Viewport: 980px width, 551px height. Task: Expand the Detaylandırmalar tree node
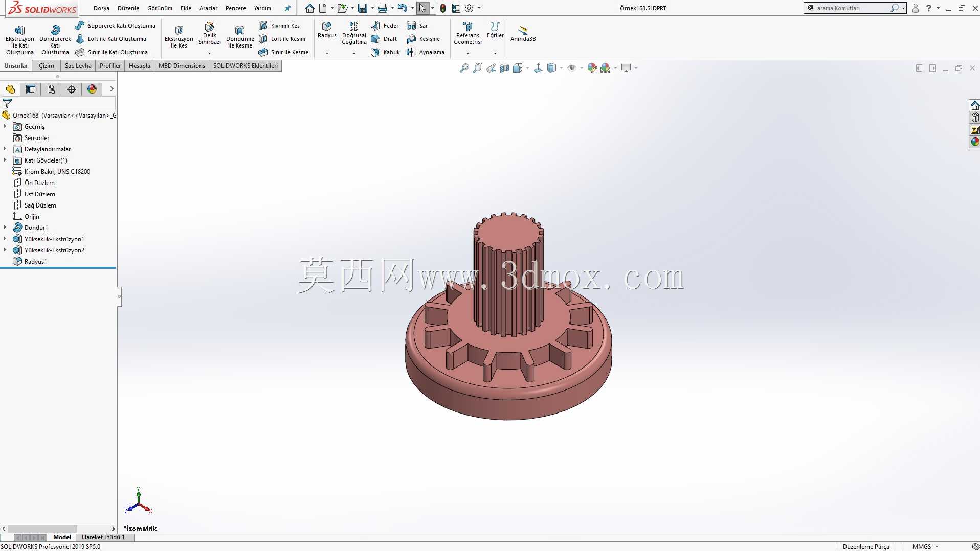coord(5,149)
